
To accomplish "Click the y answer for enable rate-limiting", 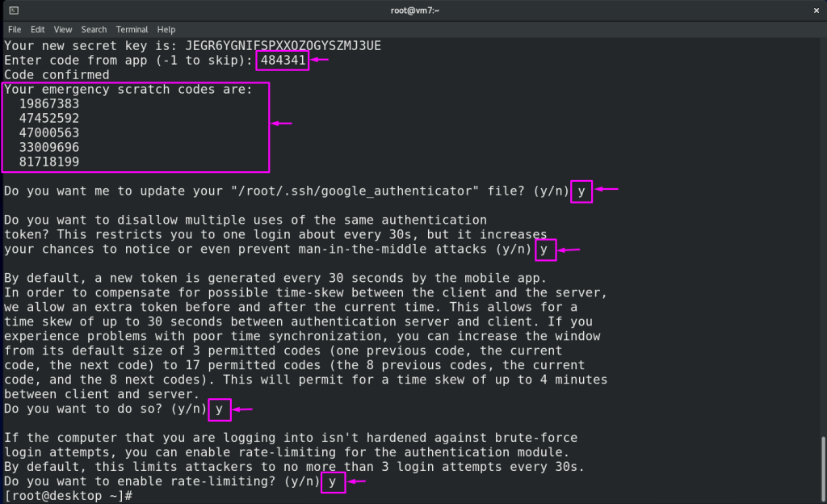I will click(333, 482).
